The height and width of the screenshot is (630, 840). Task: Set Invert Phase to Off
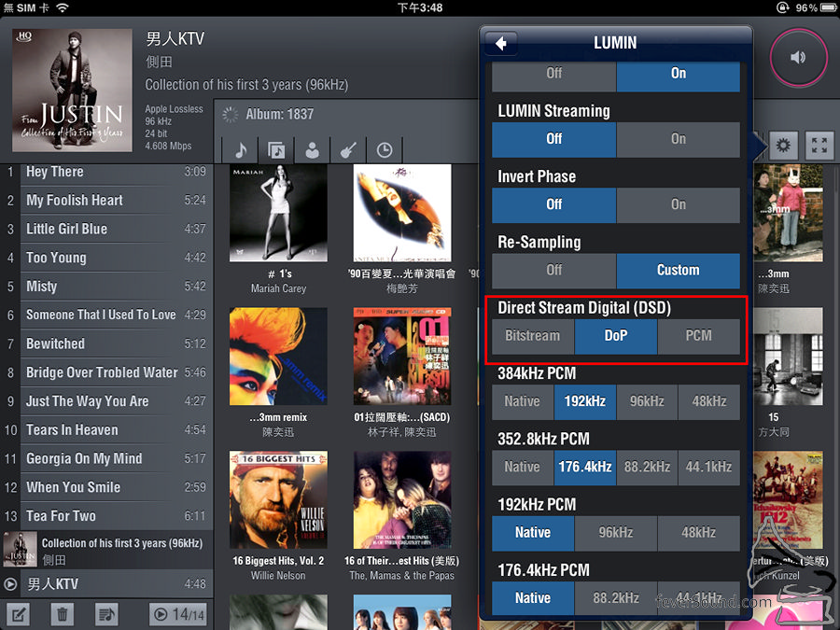554,204
